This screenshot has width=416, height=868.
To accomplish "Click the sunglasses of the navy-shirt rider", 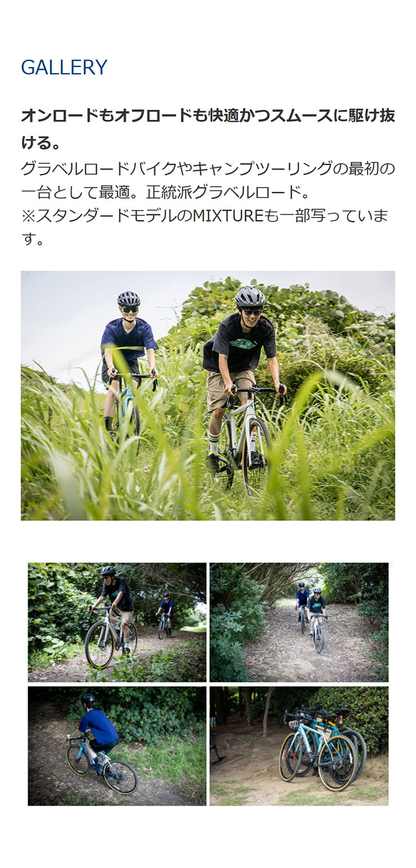I will pyautogui.click(x=130, y=308).
